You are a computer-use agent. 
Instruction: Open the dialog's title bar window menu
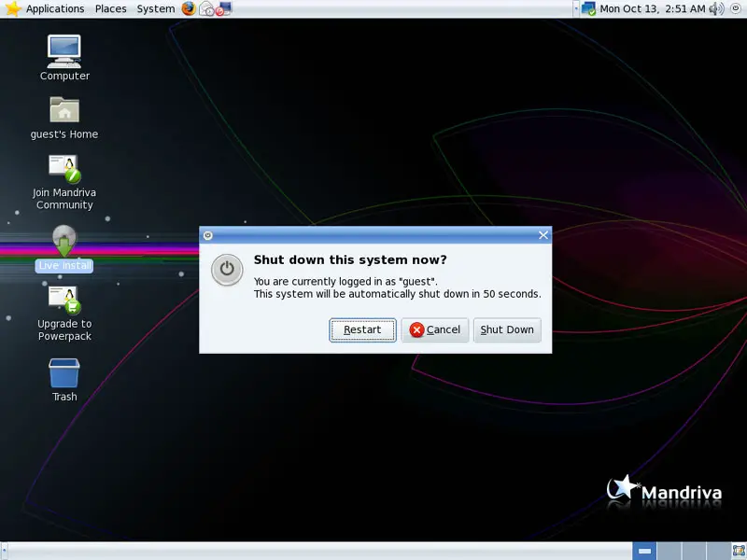coord(208,235)
